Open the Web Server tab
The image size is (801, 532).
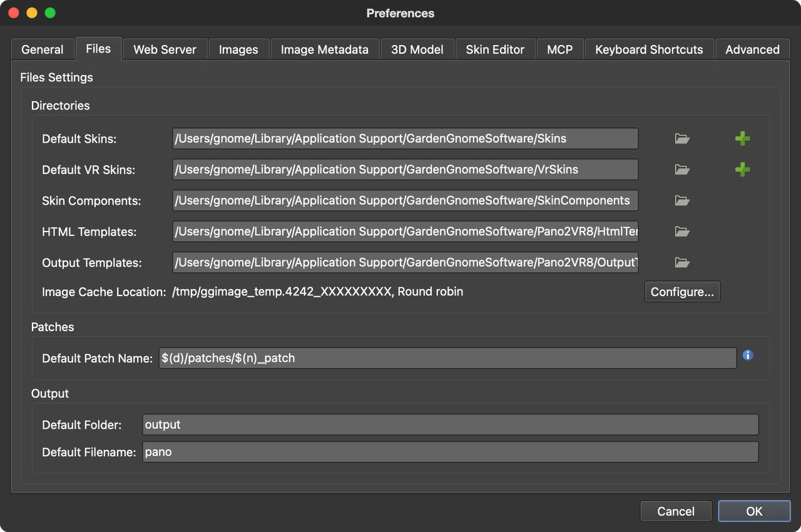point(165,49)
